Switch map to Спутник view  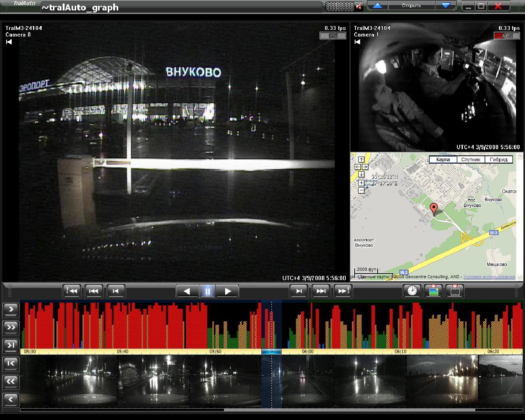(x=471, y=160)
